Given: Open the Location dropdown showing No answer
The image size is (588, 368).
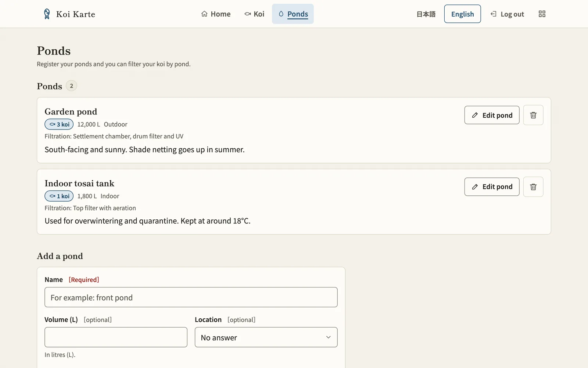Looking at the screenshot, I should pos(266,337).
